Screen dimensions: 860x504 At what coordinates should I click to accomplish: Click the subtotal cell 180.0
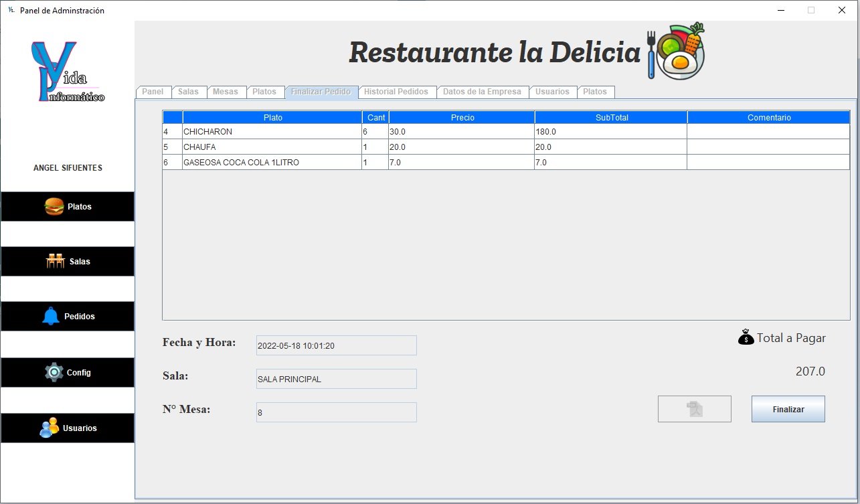pos(611,132)
